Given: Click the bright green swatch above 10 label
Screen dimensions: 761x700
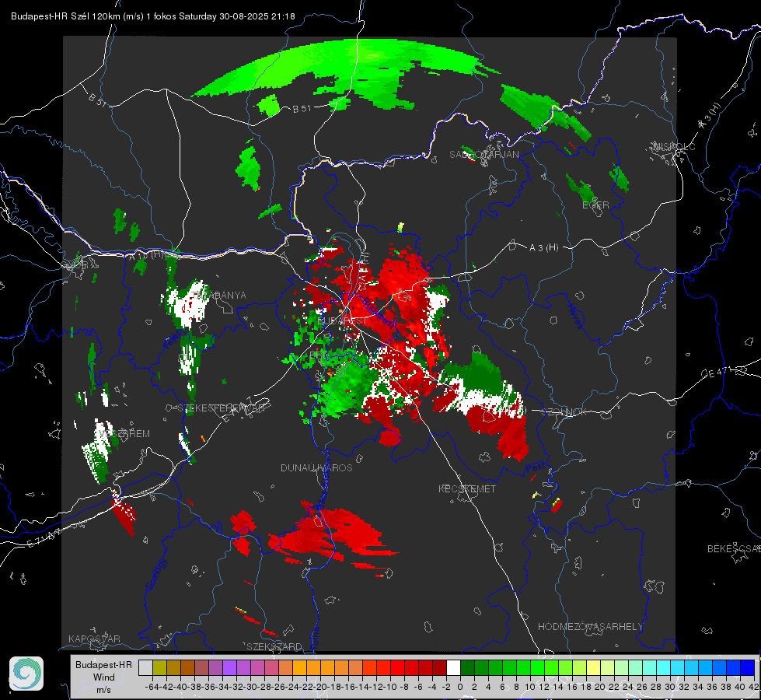Looking at the screenshot, I should 537,668.
